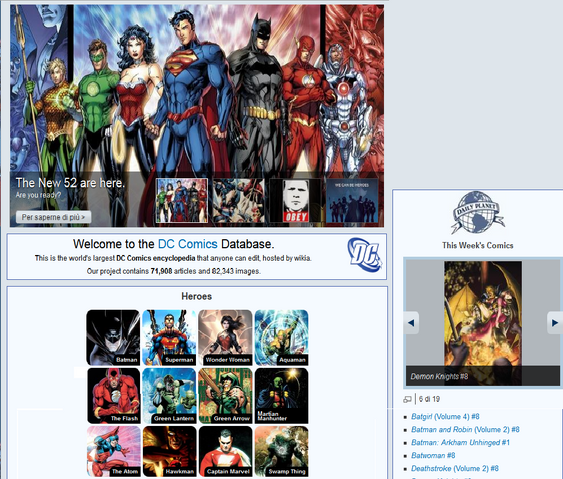Image resolution: width=563 pixels, height=479 pixels.
Task: Select the second slider thumbnail with fighting heroes
Action: (238, 200)
